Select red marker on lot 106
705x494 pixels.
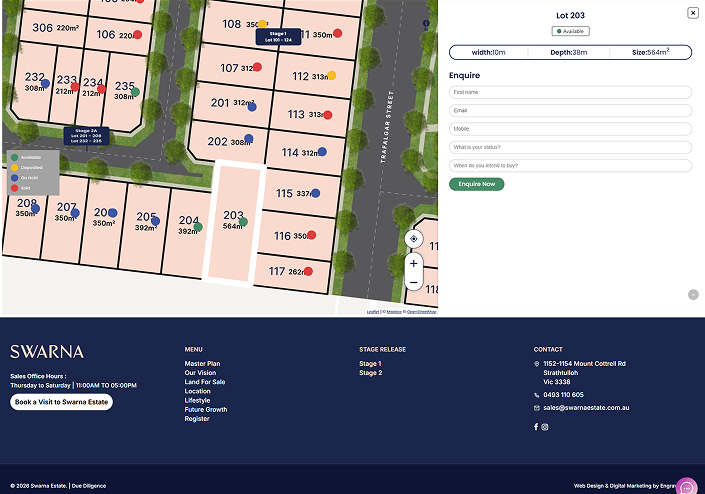(138, 35)
